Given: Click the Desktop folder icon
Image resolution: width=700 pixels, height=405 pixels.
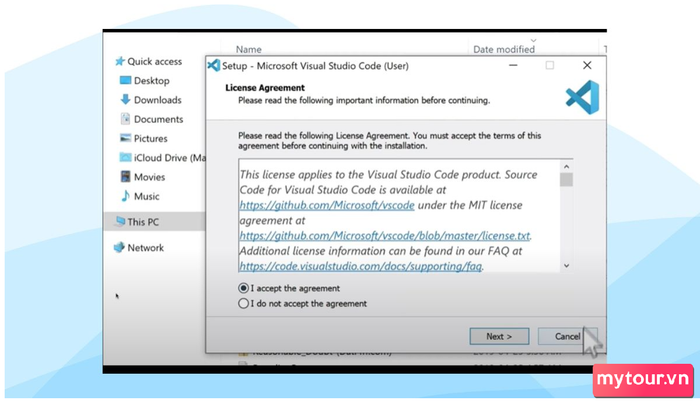Looking at the screenshot, I should (x=125, y=80).
